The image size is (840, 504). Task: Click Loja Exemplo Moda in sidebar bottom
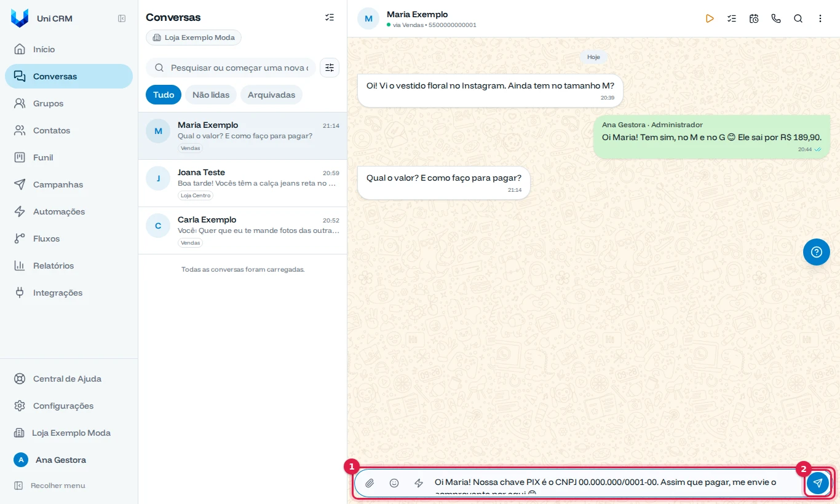point(69,433)
